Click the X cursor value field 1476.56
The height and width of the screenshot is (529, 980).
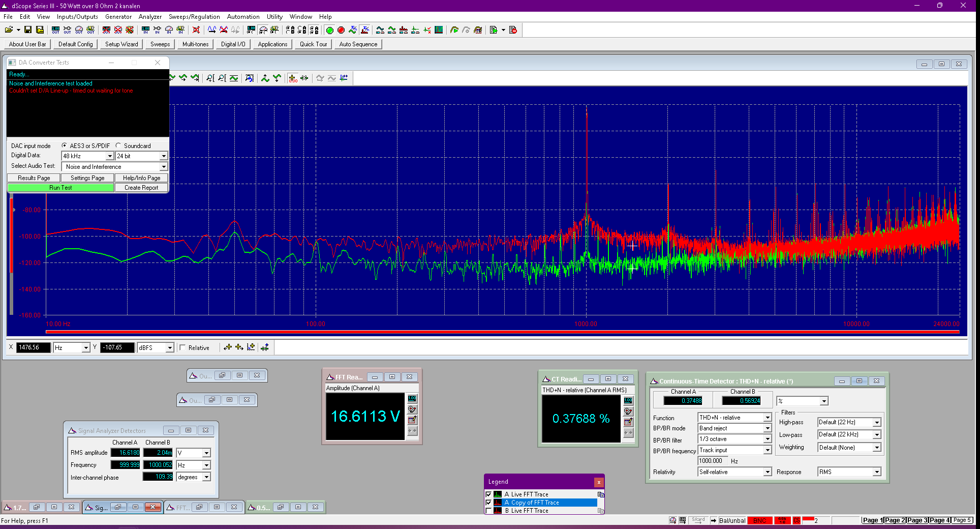[34, 348]
